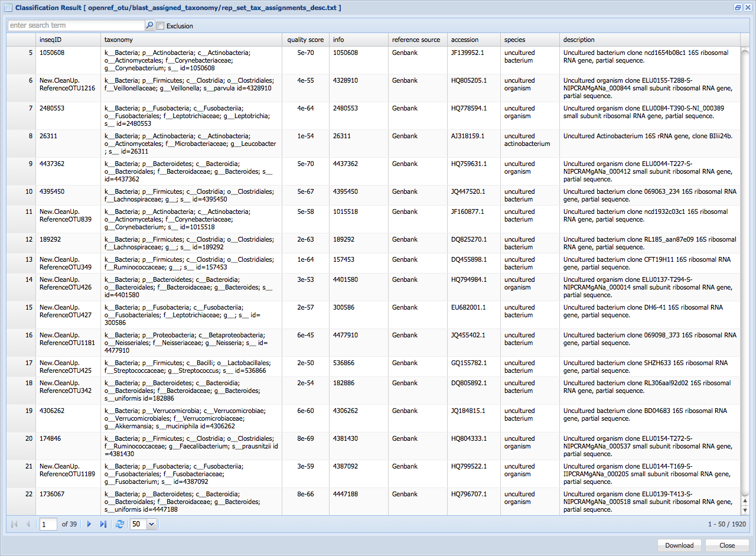This screenshot has width=756, height=556.
Task: Sort by the inseqID column header
Action: tap(68, 40)
